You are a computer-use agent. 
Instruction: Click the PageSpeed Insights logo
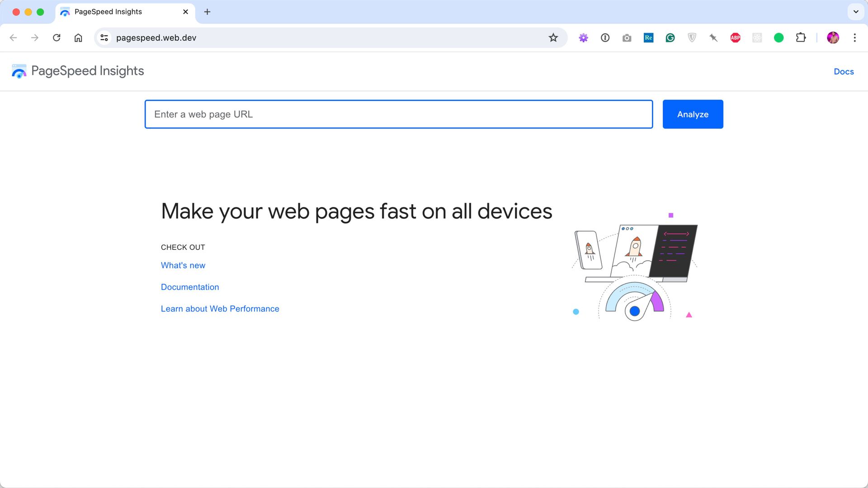pyautogui.click(x=19, y=71)
